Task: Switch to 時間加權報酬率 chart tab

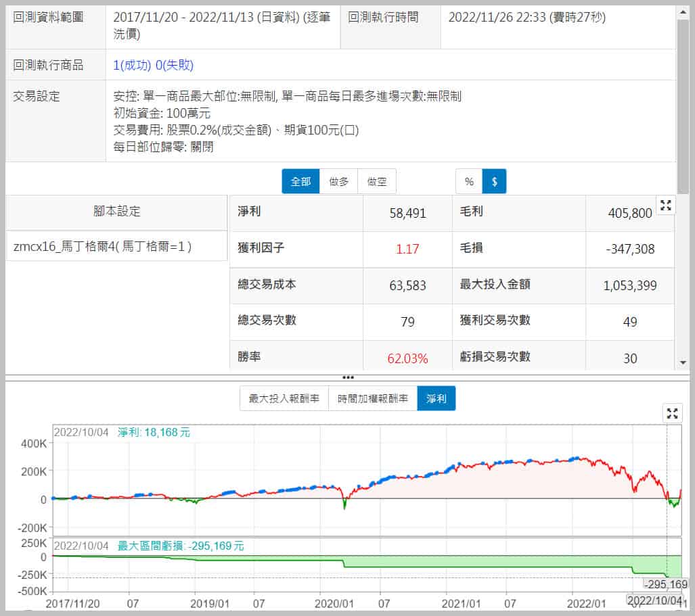Action: tap(373, 399)
